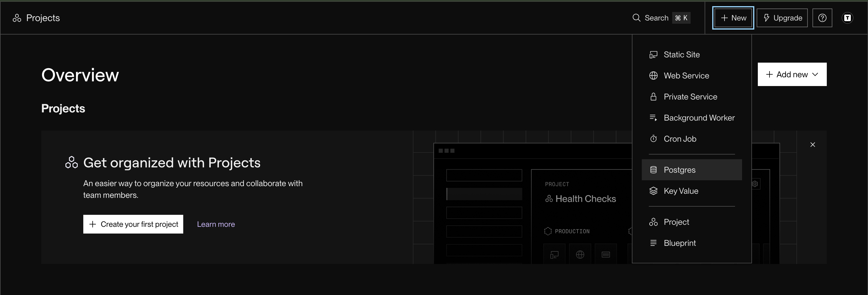Select Background Worker from the menu
Viewport: 868px width, 295px height.
point(691,118)
